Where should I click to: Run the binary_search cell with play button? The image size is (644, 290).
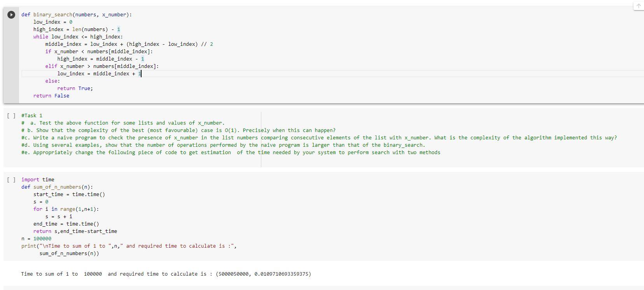tap(11, 15)
